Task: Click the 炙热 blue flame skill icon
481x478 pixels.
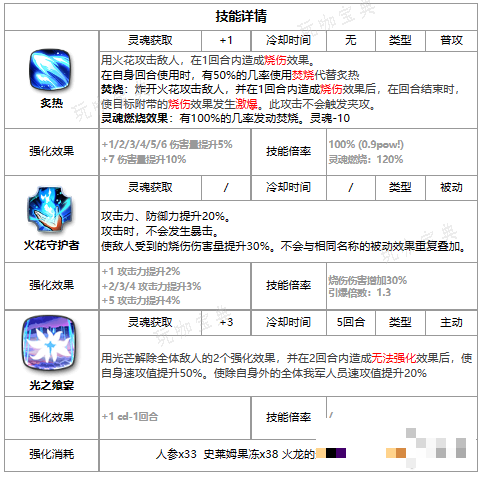Action: click(51, 70)
